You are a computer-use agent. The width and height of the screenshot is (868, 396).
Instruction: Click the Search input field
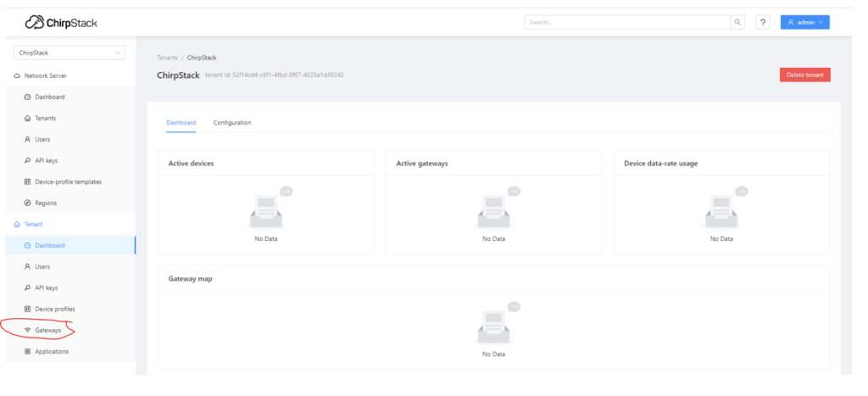[627, 22]
